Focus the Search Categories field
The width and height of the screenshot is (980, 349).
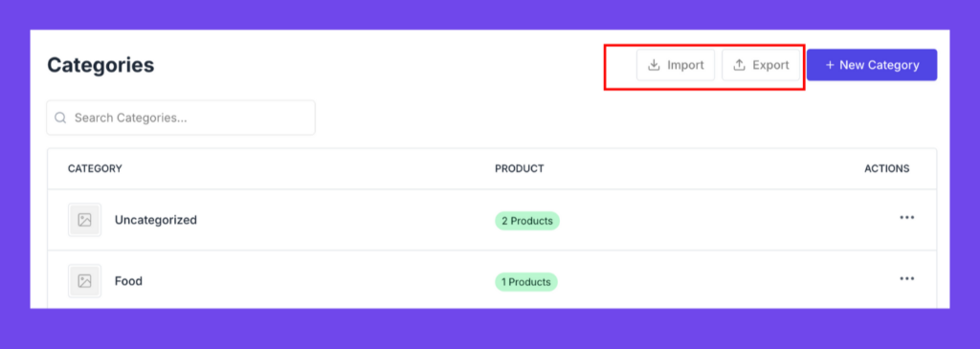pyautogui.click(x=181, y=118)
